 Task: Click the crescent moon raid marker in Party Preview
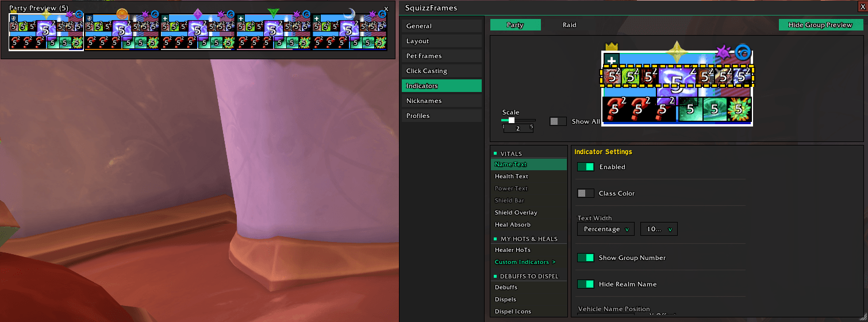pos(349,14)
